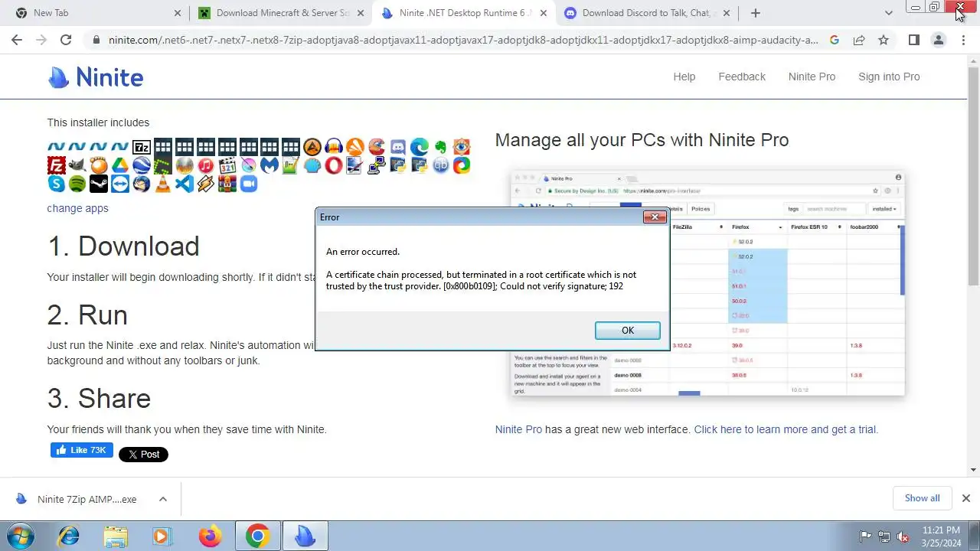
Task: Expand the Ninite download options chevron
Action: (x=162, y=499)
